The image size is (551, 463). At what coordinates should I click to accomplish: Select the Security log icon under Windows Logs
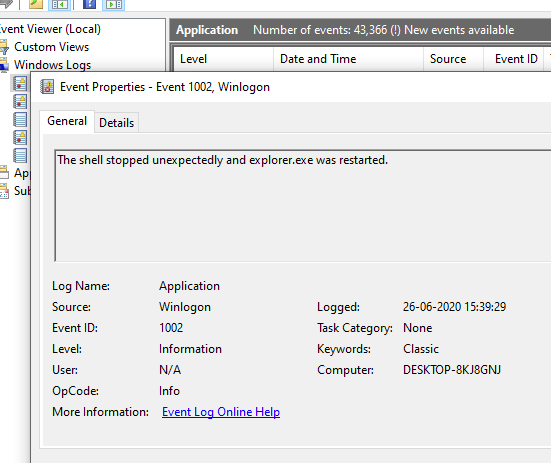pyautogui.click(x=20, y=102)
